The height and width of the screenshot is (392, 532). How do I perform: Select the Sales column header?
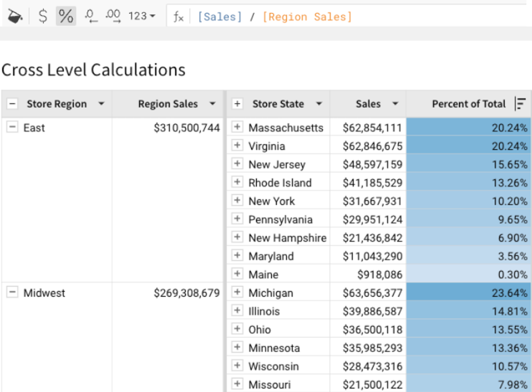(368, 104)
